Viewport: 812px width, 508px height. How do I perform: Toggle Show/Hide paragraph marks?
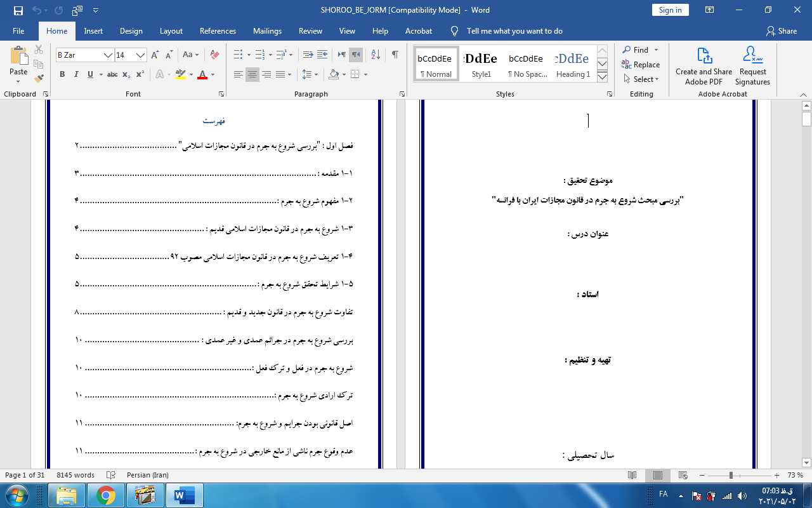pos(395,55)
